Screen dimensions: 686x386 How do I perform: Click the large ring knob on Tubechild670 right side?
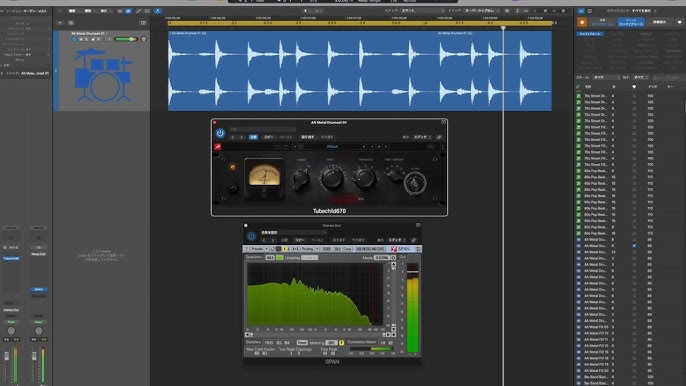[415, 183]
